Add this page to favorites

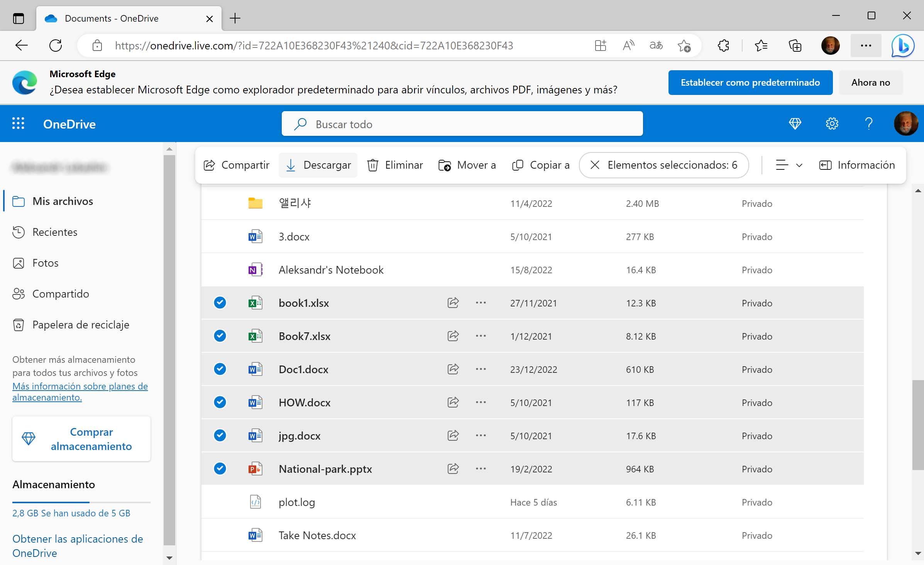tap(684, 46)
